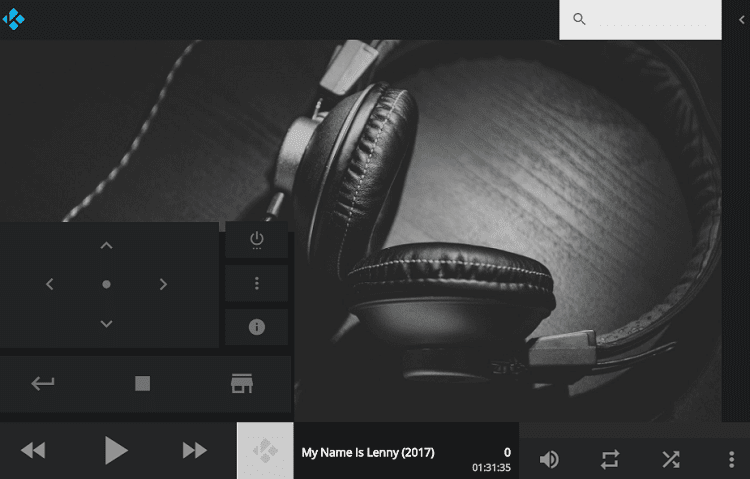Open the home store icon on remote
The width and height of the screenshot is (750, 479).
[x=241, y=383]
